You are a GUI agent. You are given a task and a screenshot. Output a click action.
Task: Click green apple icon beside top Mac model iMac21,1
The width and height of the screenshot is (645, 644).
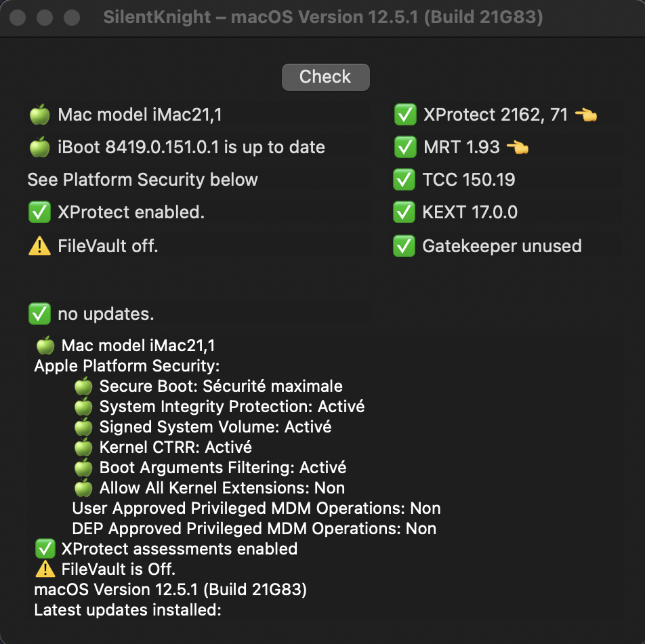[39, 115]
